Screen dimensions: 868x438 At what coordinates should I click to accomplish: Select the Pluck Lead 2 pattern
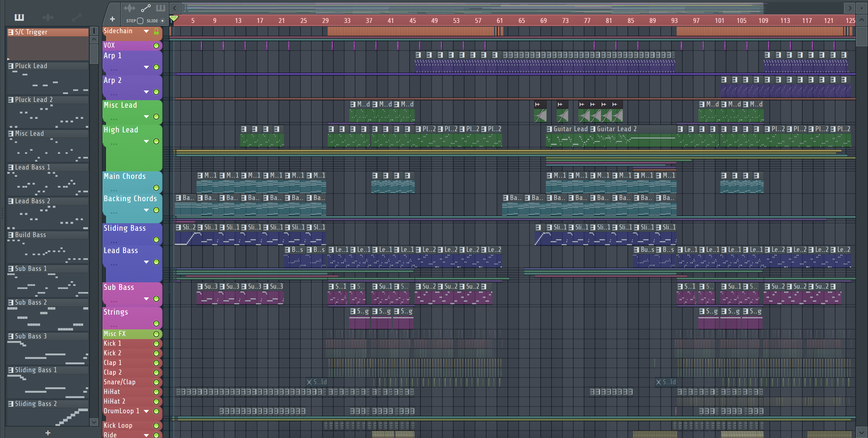[x=48, y=112]
